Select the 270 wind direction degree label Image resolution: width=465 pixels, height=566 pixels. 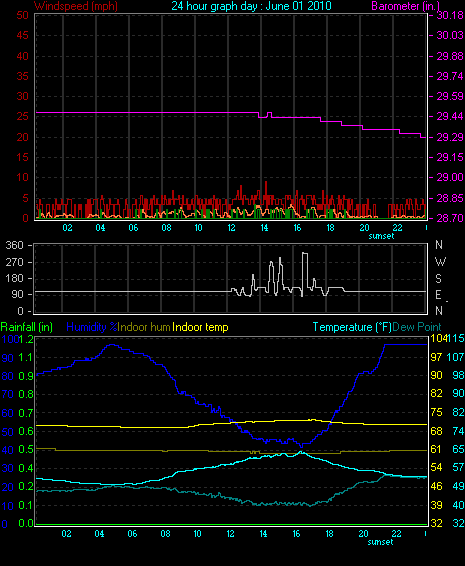15,262
